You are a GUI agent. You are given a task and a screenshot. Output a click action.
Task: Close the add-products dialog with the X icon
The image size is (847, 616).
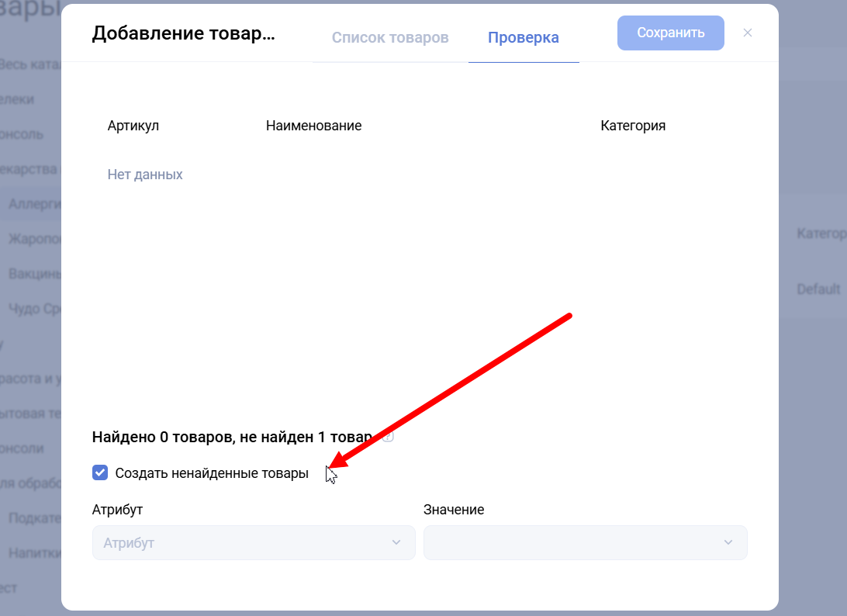pos(747,33)
